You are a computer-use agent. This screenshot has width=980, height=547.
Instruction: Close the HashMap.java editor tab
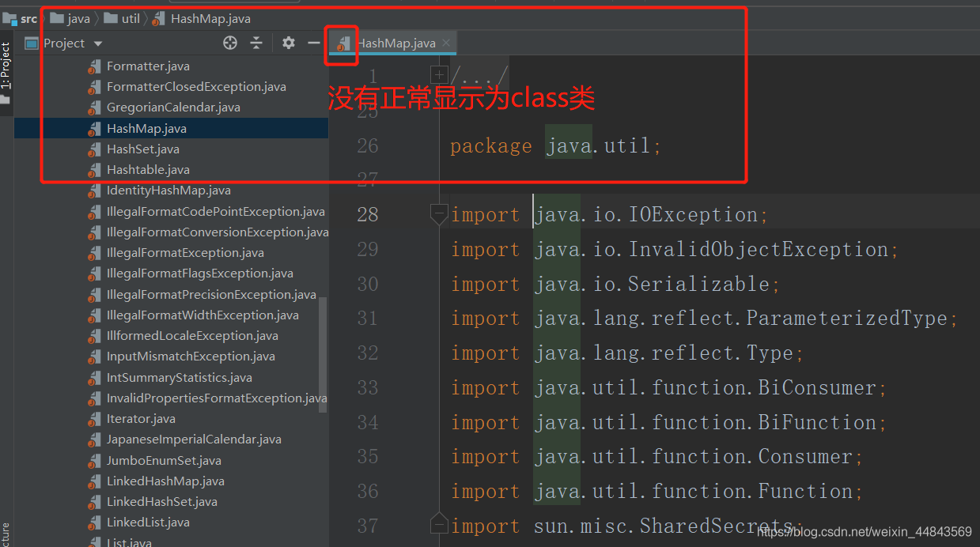(446, 43)
